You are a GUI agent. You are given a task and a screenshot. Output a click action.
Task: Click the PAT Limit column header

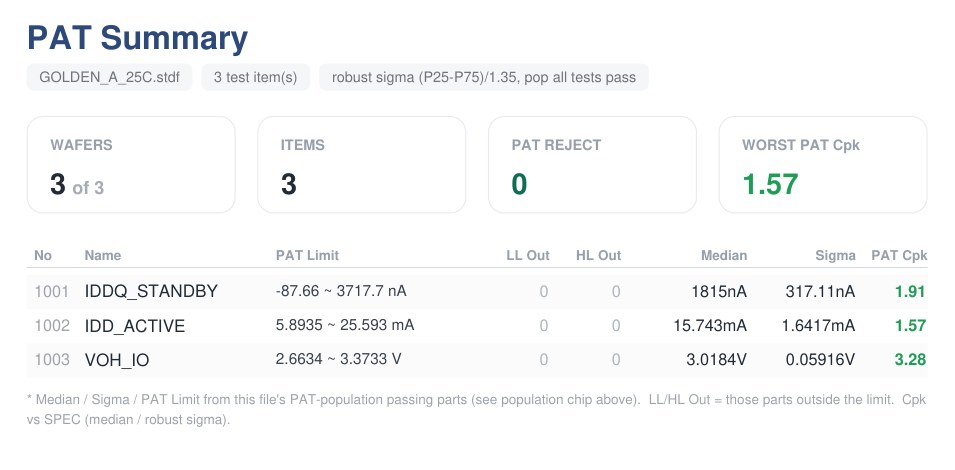coord(307,256)
